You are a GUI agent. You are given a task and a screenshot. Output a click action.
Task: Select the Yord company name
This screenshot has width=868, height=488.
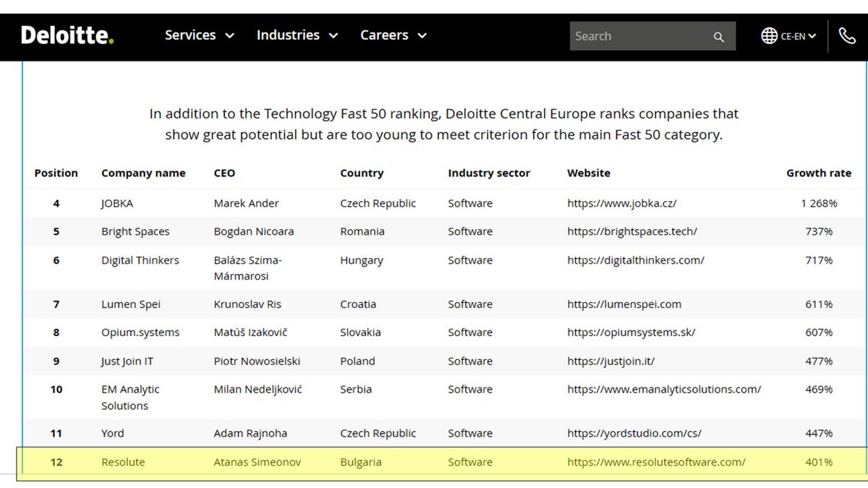[113, 434]
